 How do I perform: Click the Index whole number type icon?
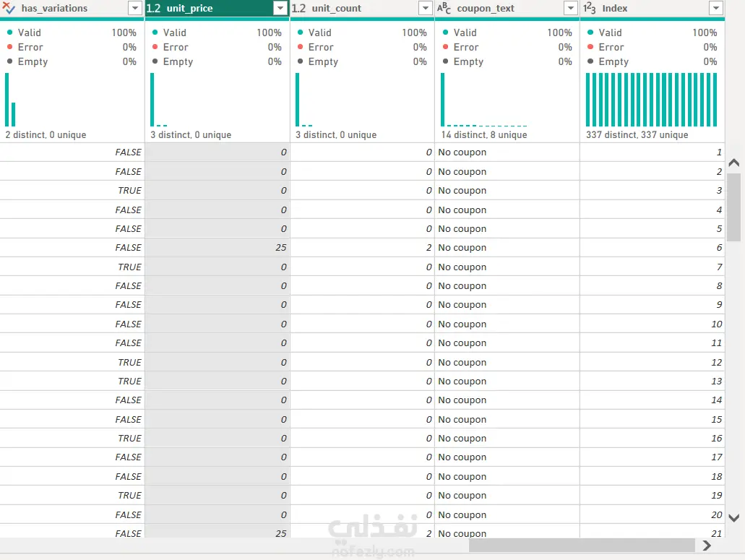[x=589, y=8]
